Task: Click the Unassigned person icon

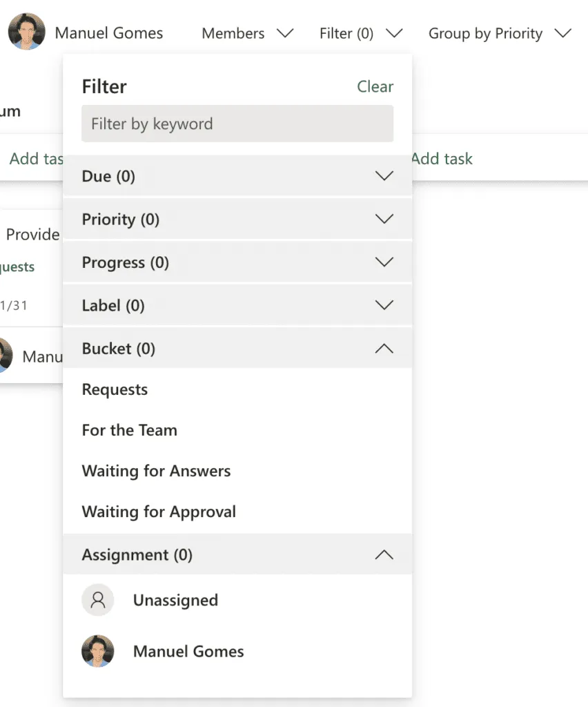Action: tap(97, 600)
